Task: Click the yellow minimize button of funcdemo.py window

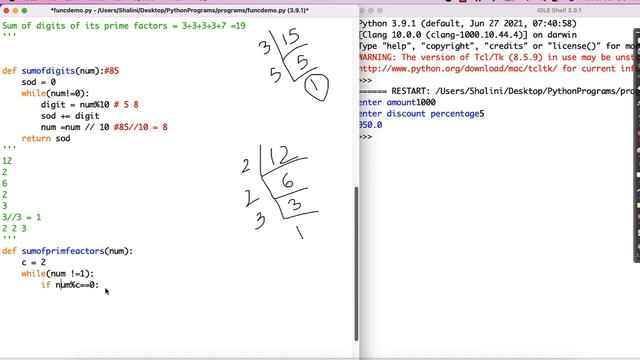Action: 15,11
